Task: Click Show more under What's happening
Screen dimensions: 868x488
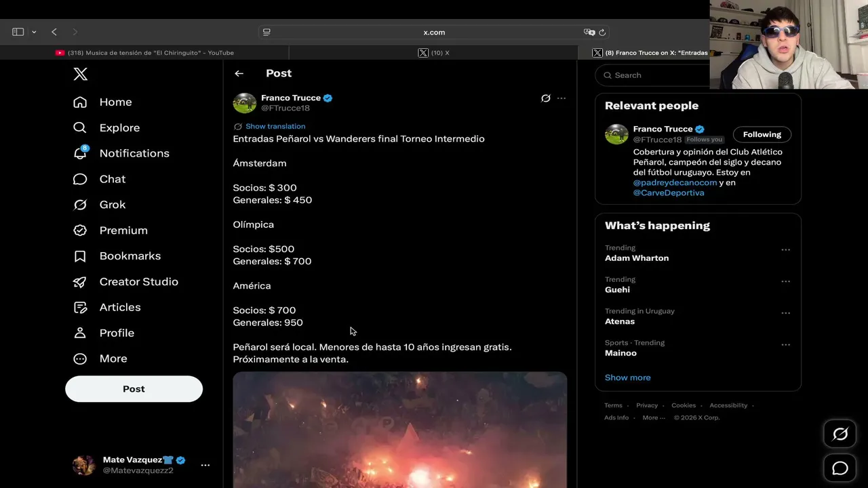Action: (x=627, y=378)
